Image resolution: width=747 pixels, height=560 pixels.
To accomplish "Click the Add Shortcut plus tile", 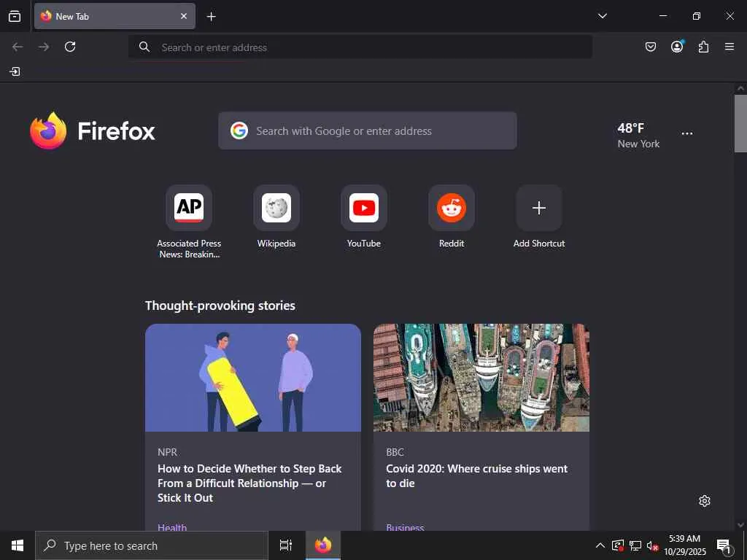I will pos(539,217).
